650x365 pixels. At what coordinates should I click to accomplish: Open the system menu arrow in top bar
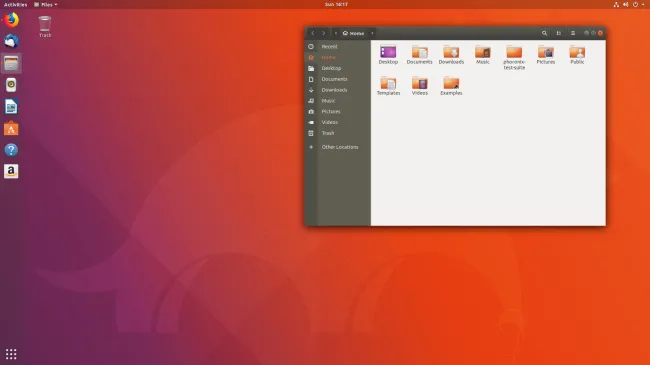click(x=643, y=5)
